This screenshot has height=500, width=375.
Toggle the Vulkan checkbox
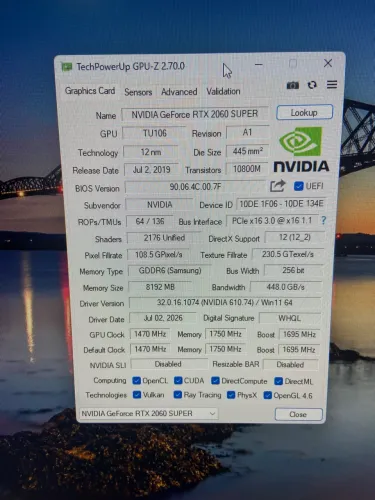[x=137, y=395]
